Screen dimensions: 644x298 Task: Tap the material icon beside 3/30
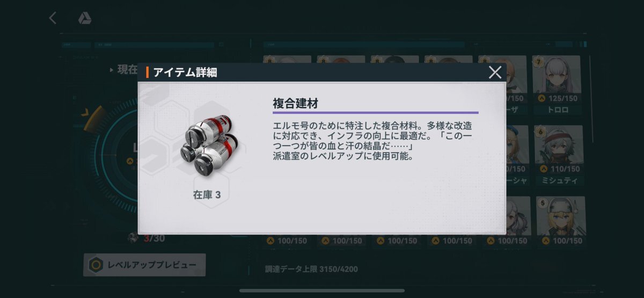point(133,237)
